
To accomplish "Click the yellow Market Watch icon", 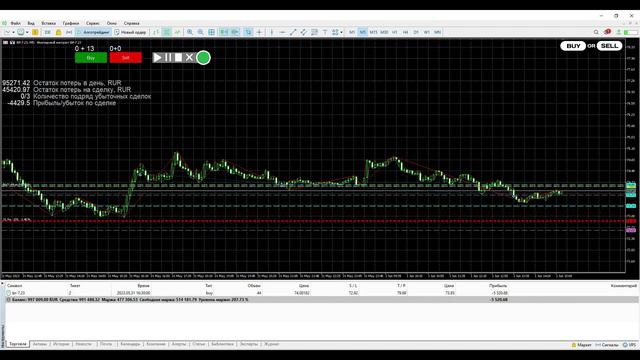I will coord(36,32).
